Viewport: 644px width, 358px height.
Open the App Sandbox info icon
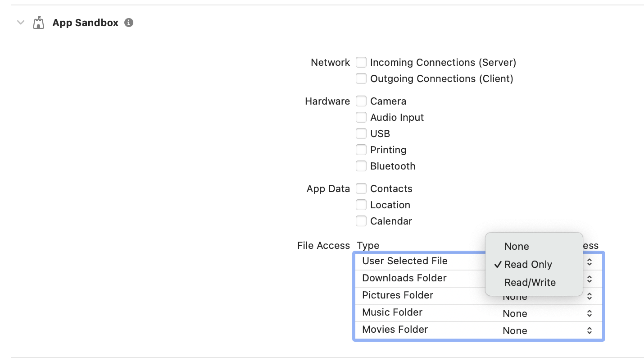pos(129,23)
